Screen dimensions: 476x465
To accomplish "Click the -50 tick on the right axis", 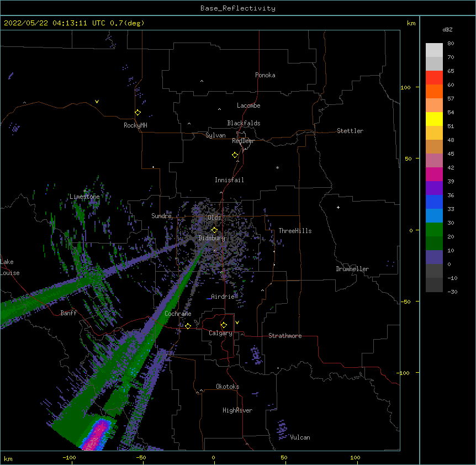I will [405, 302].
